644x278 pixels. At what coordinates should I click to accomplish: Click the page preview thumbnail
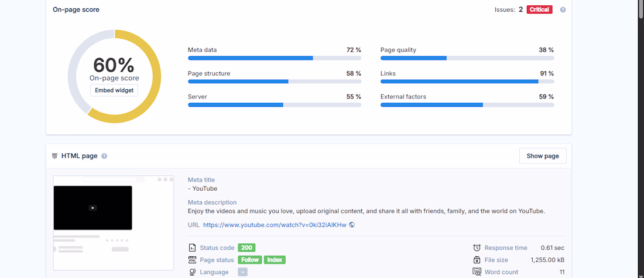click(x=114, y=223)
